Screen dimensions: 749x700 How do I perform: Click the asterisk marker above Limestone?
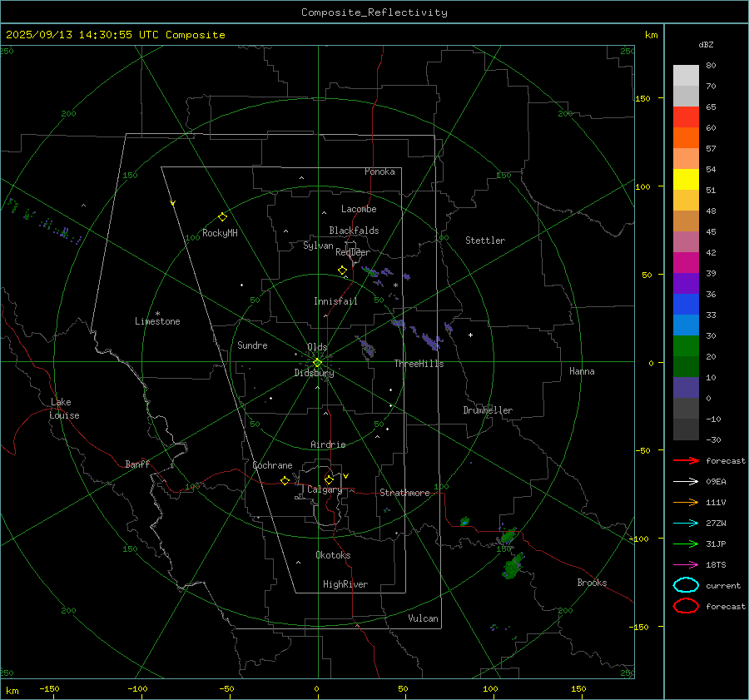(x=157, y=314)
